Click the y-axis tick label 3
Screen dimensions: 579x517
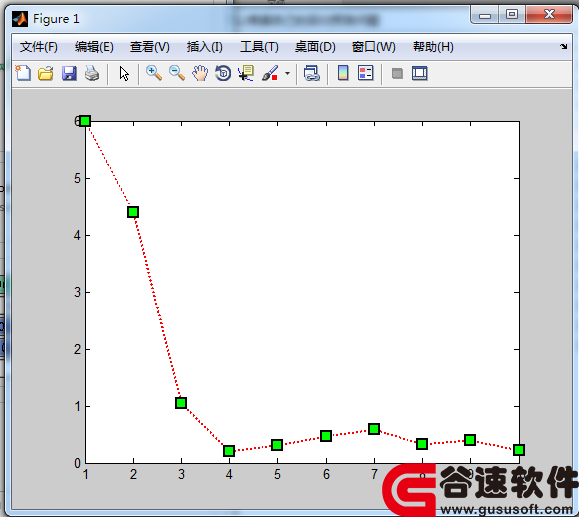pos(77,292)
